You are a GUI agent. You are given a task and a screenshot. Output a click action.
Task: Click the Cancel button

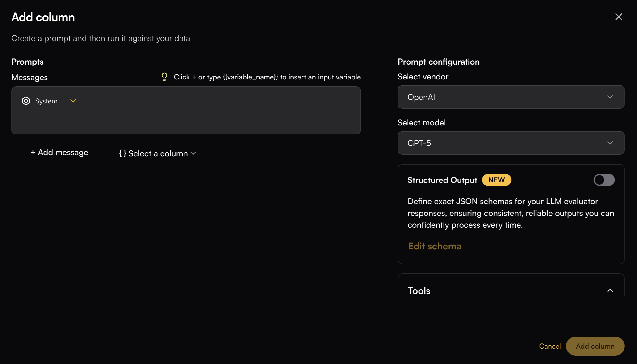550,346
